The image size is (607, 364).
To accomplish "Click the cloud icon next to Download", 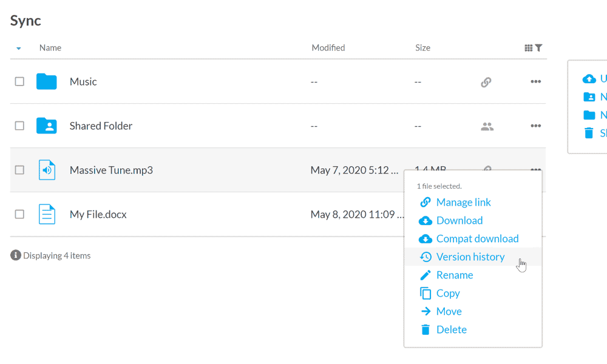I will tap(426, 220).
